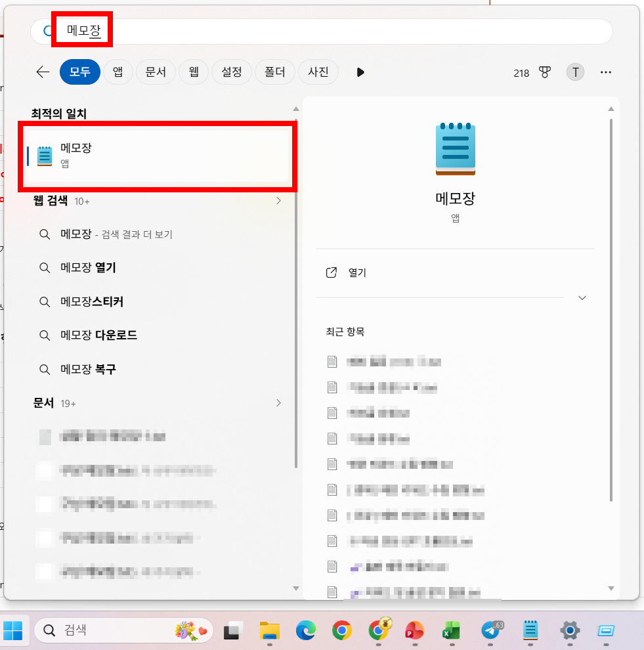Open Task View on taskbar
The height and width of the screenshot is (650, 644).
pyautogui.click(x=233, y=631)
